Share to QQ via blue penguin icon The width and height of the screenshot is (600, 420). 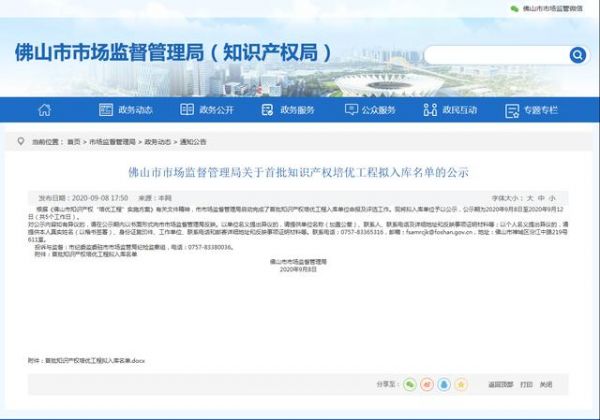pyautogui.click(x=444, y=384)
